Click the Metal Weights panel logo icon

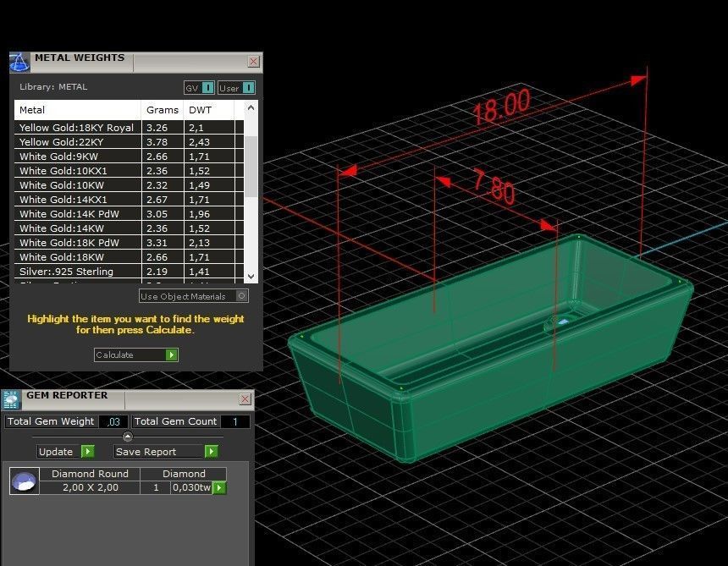click(x=19, y=62)
